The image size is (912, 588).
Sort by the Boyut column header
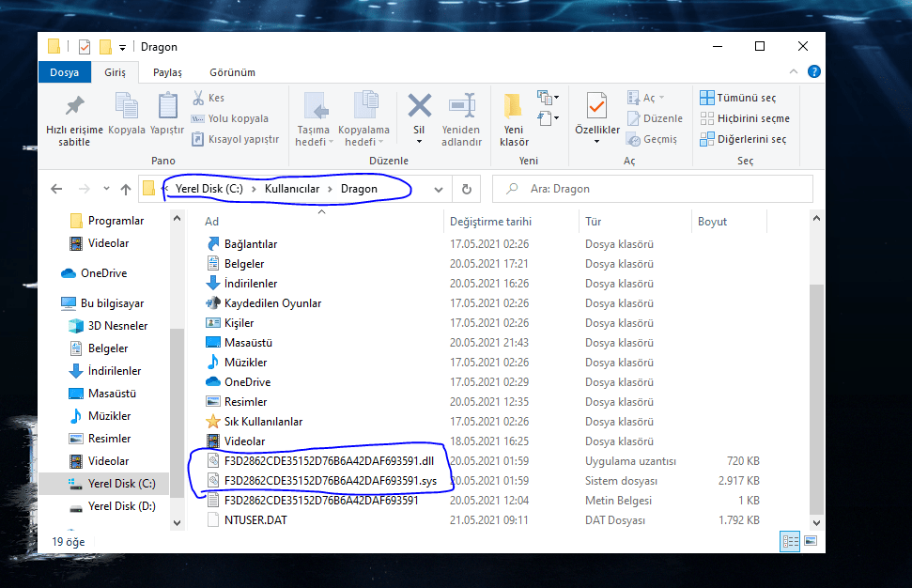tap(713, 222)
